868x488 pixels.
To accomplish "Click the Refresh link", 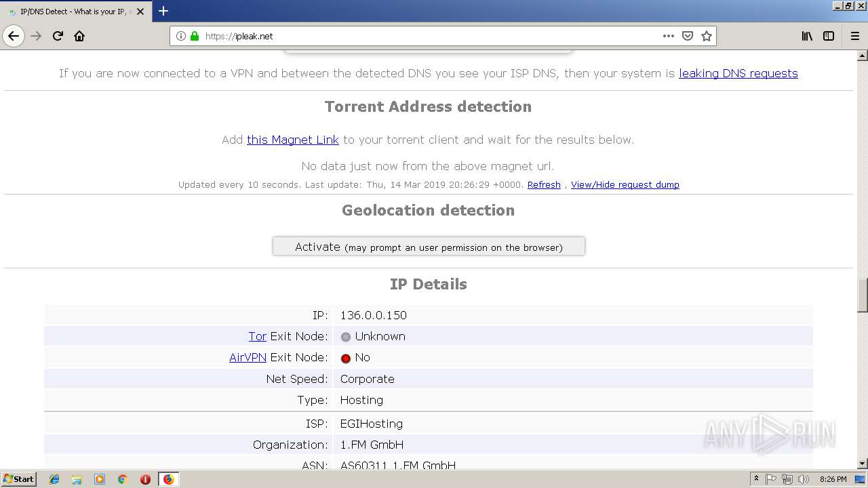I will 544,184.
